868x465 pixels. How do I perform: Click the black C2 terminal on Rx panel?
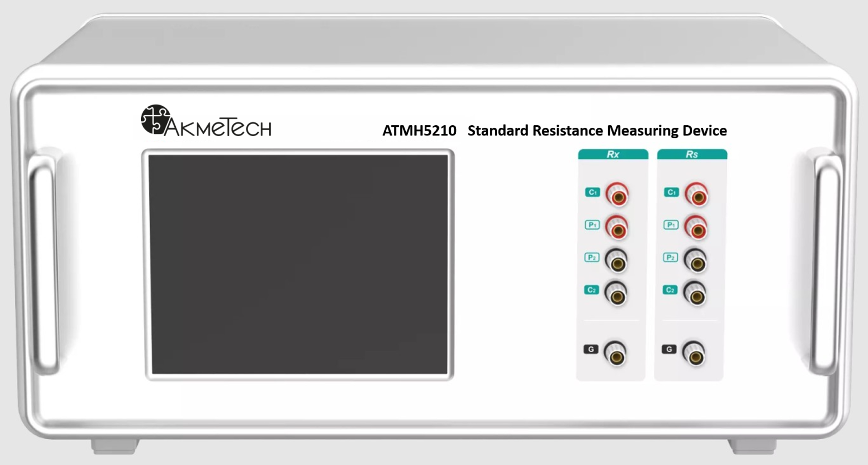616,293
